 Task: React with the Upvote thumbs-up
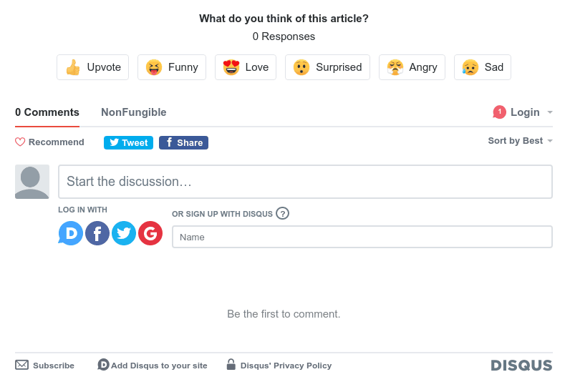point(93,67)
